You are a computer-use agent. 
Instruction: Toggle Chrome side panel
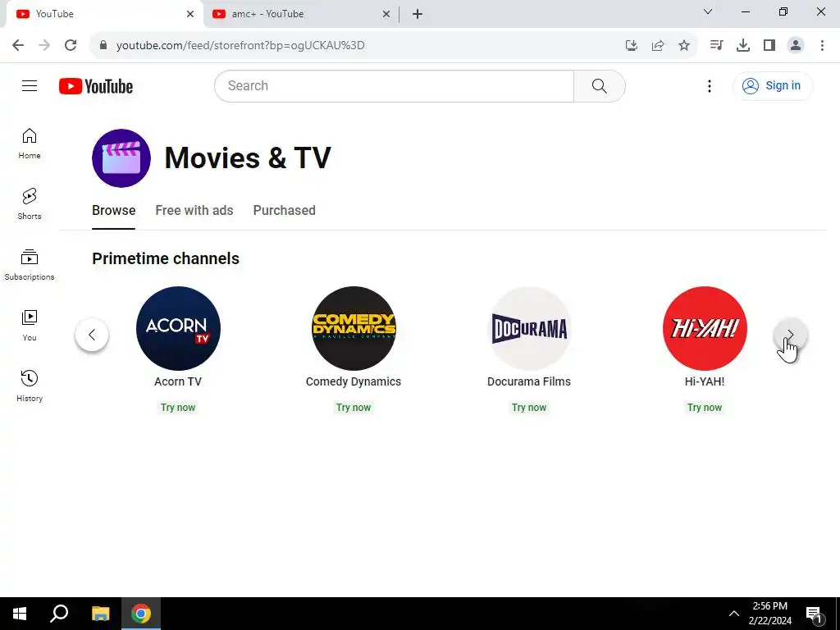pyautogui.click(x=769, y=45)
